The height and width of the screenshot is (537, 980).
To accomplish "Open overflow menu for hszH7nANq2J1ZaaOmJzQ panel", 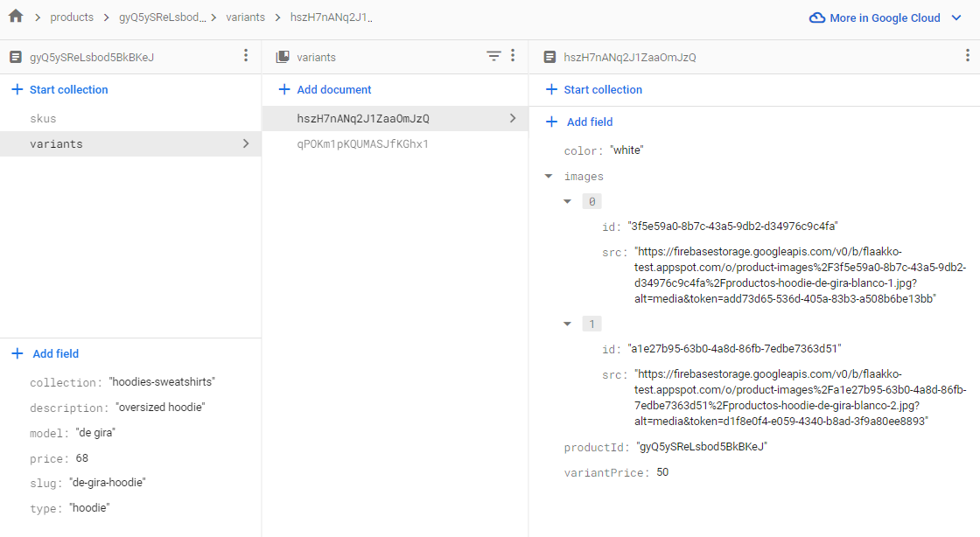I will point(967,55).
